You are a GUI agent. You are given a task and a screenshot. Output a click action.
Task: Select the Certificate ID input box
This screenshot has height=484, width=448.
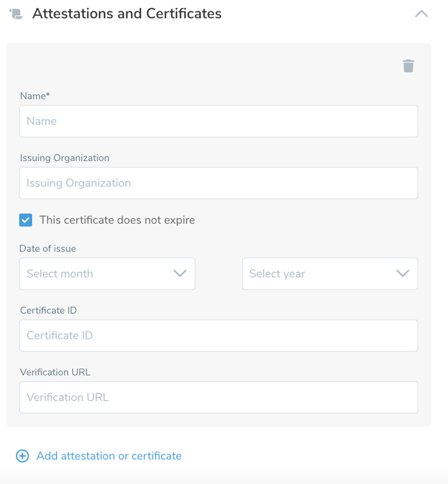point(219,336)
